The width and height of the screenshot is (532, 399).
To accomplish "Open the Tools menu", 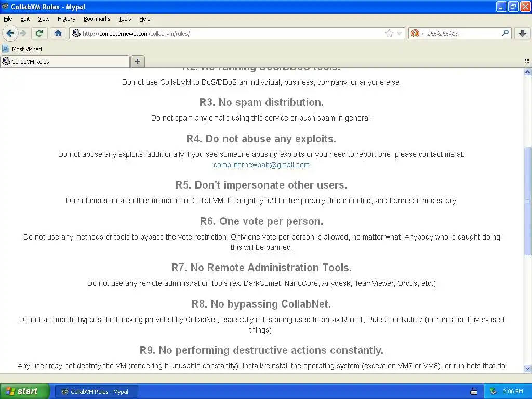I will [125, 19].
